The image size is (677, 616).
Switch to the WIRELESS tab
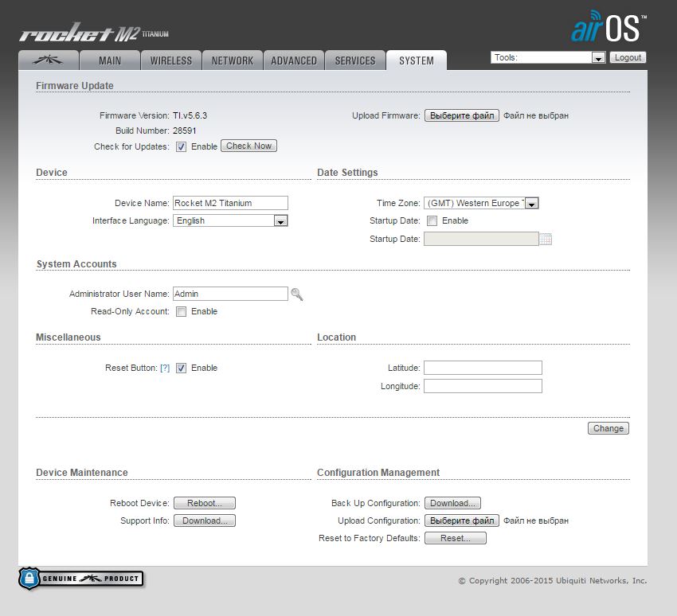pyautogui.click(x=171, y=60)
